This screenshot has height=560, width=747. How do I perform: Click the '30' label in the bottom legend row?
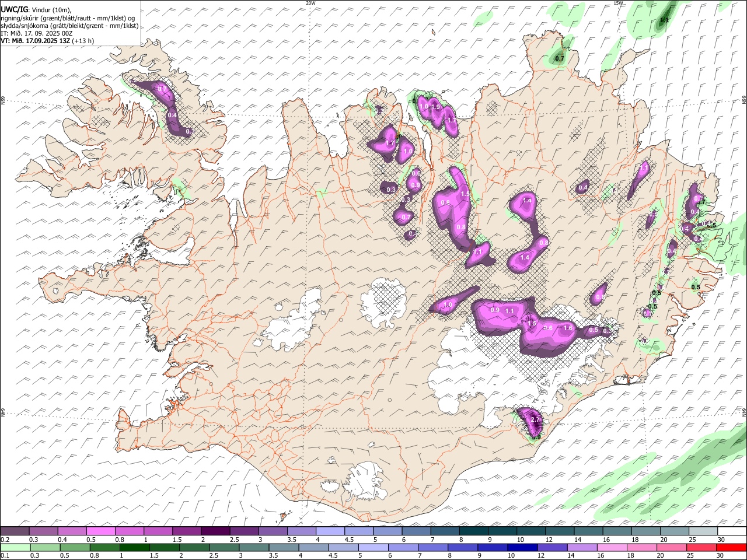pyautogui.click(x=719, y=555)
